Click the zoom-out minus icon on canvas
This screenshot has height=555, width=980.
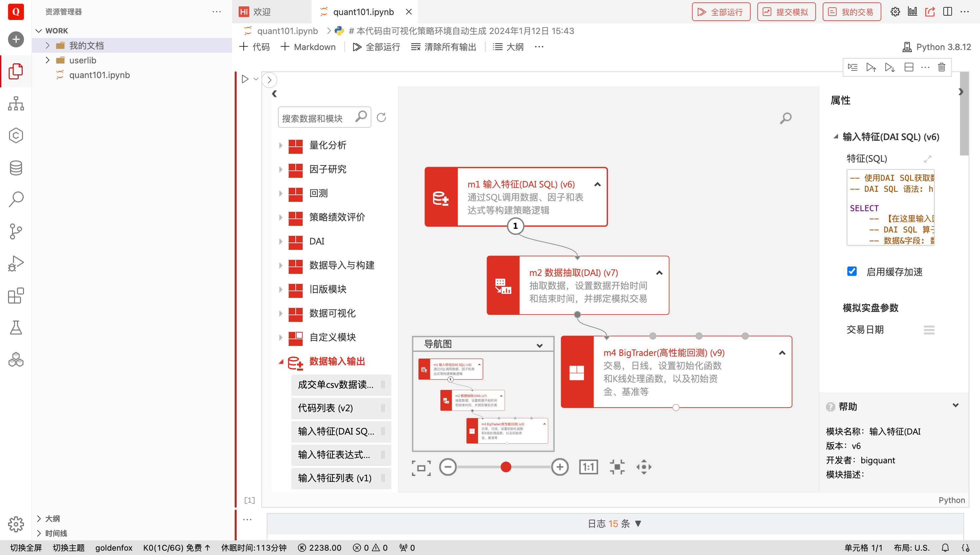448,467
